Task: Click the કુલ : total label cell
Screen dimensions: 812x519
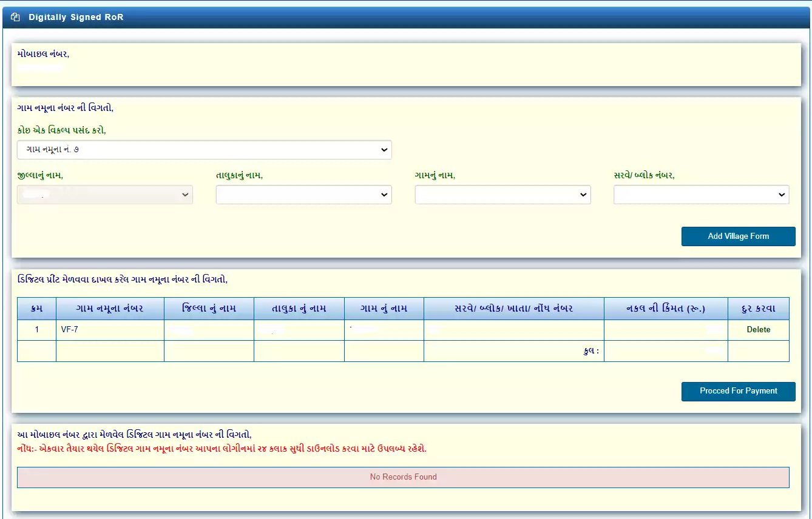Action: pyautogui.click(x=589, y=351)
